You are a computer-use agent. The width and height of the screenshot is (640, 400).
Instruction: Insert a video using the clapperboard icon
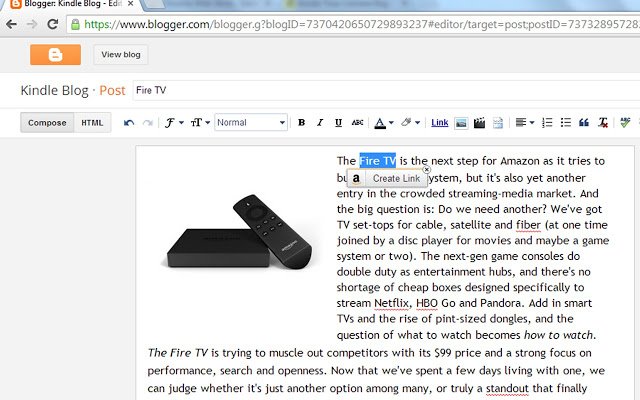(x=479, y=123)
